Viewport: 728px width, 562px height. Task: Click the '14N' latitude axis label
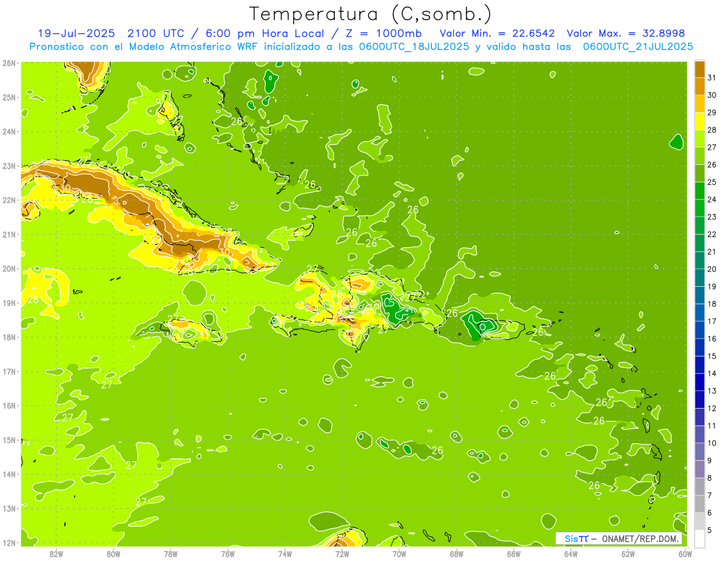coord(9,474)
